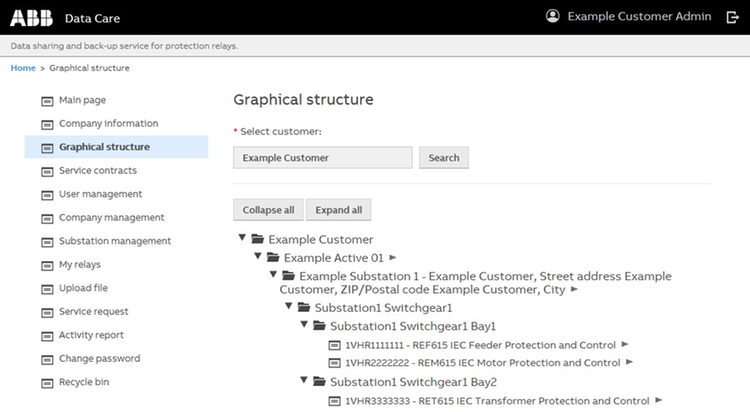
Task: Click the relay icon of 1VHR3333333
Action: pos(334,401)
